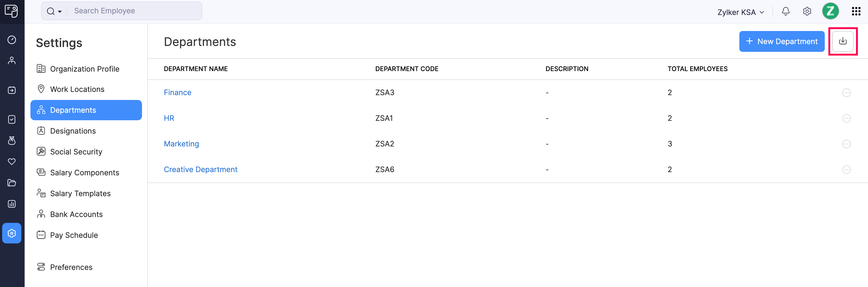Open the Documents folder icon

point(12,183)
